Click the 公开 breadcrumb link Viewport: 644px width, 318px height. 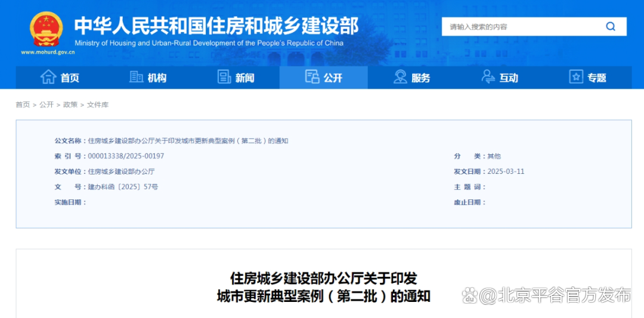coord(47,105)
